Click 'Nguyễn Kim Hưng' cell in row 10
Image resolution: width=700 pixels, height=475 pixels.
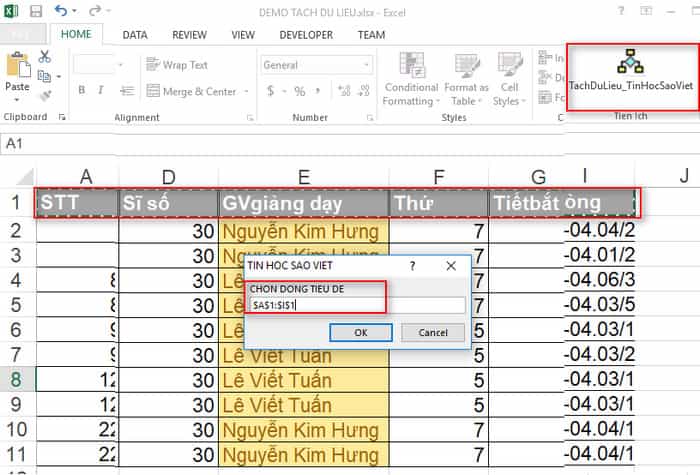[x=304, y=430]
